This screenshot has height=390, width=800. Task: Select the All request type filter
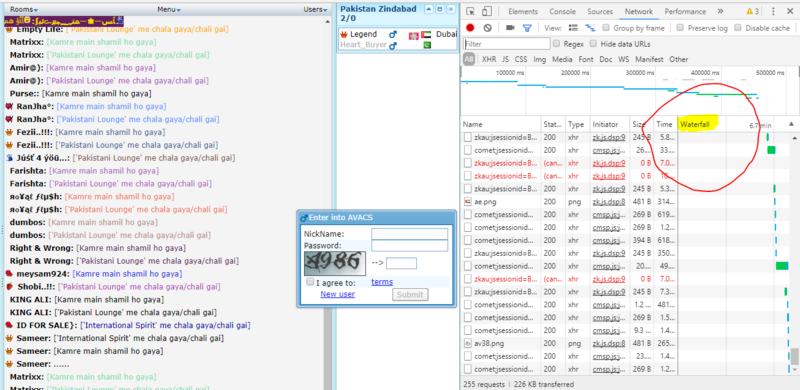coord(469,59)
